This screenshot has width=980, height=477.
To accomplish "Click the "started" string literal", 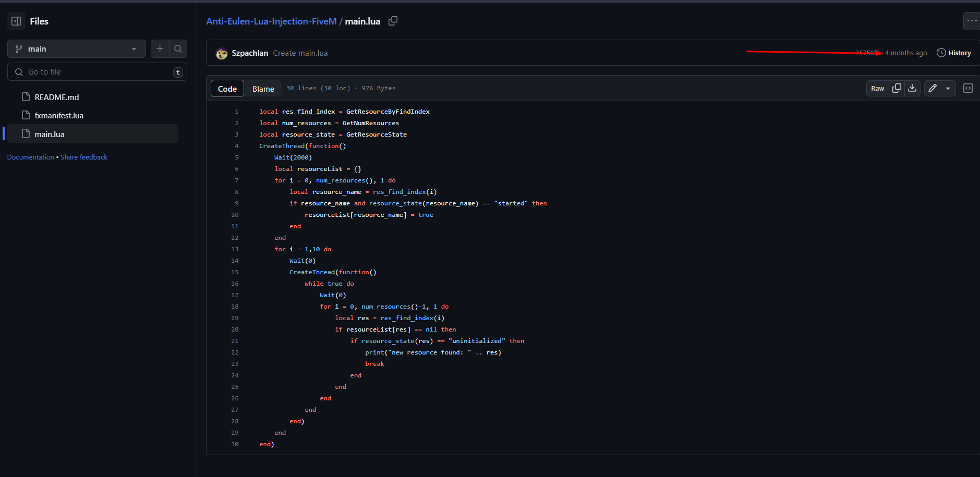I will tap(511, 203).
